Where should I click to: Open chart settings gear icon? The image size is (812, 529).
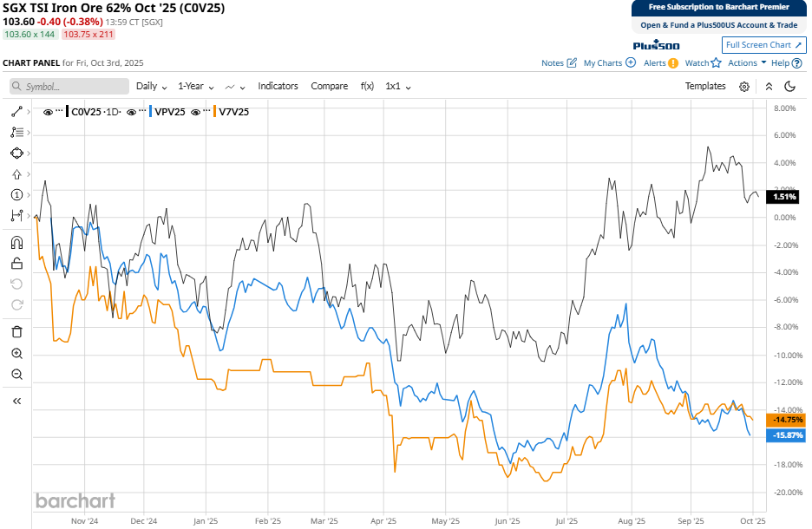click(743, 87)
